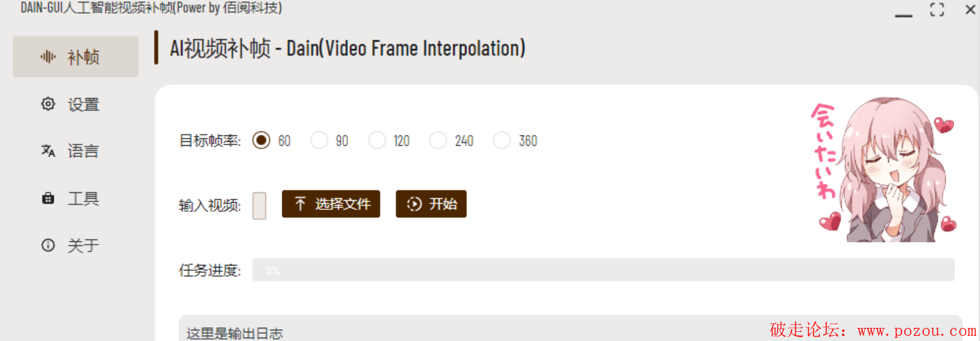
Task: Click the translate icon for 语言
Action: (48, 151)
